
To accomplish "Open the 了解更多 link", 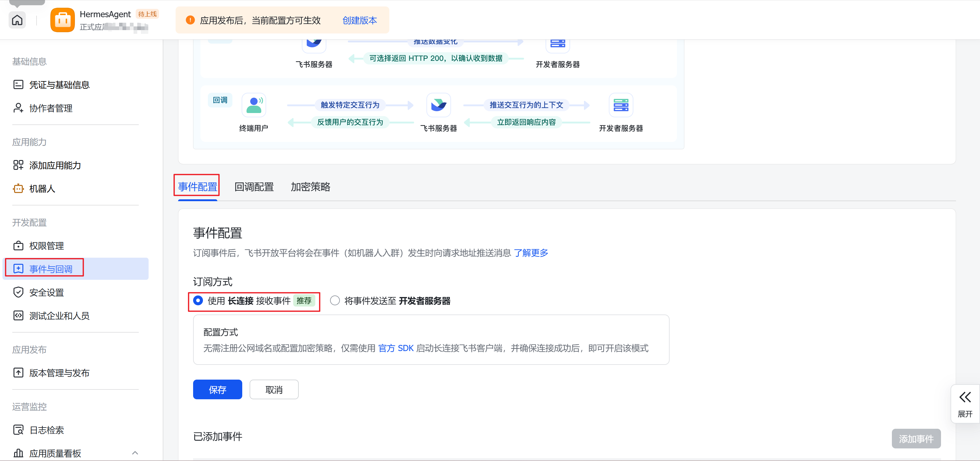I will (531, 253).
